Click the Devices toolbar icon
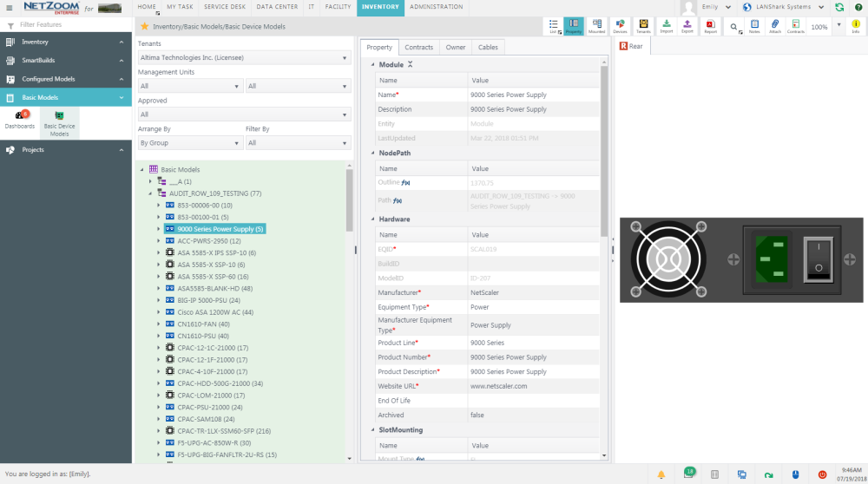This screenshot has height=484, width=868. click(620, 26)
